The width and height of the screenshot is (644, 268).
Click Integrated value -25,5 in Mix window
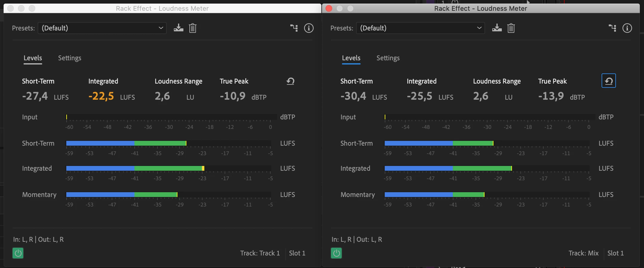[420, 96]
